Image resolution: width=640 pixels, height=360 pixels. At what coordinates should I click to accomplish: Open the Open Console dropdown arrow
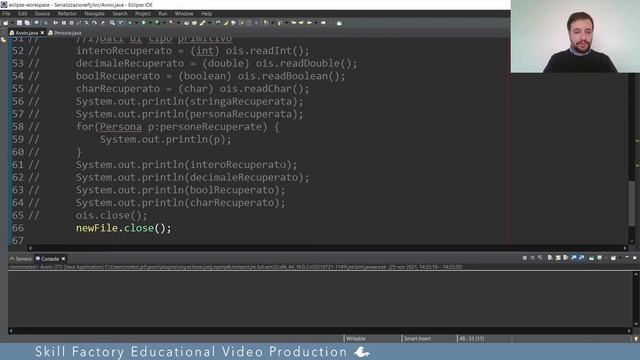tap(620, 258)
